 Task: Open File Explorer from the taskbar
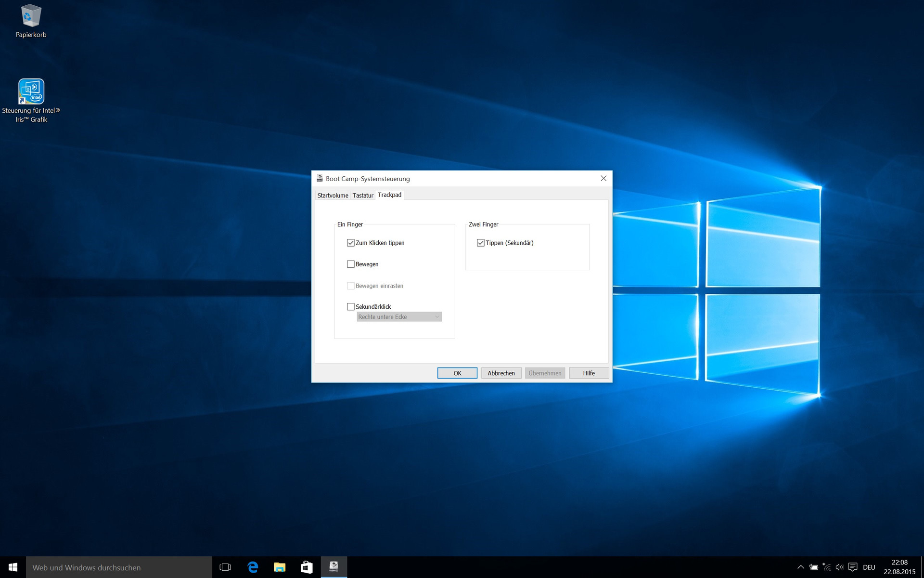[280, 567]
